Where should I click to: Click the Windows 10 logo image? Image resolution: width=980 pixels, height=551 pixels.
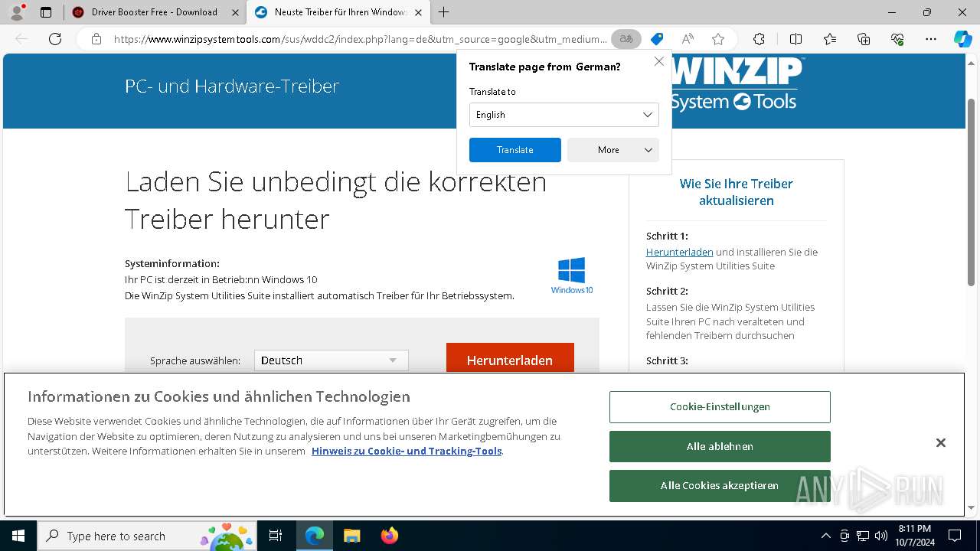tap(572, 275)
